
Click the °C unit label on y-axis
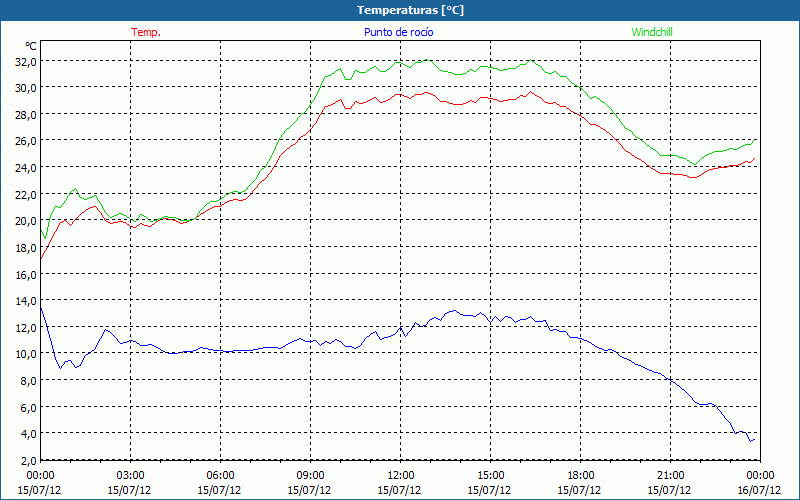31,46
